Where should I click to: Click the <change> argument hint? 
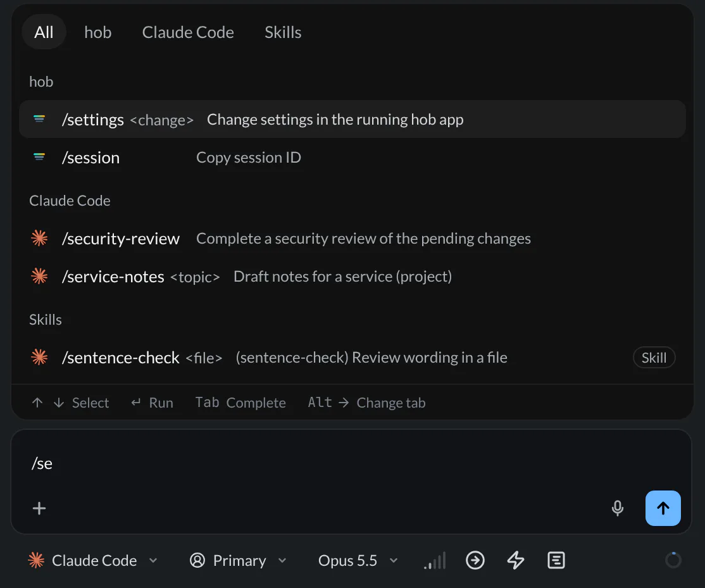(161, 120)
